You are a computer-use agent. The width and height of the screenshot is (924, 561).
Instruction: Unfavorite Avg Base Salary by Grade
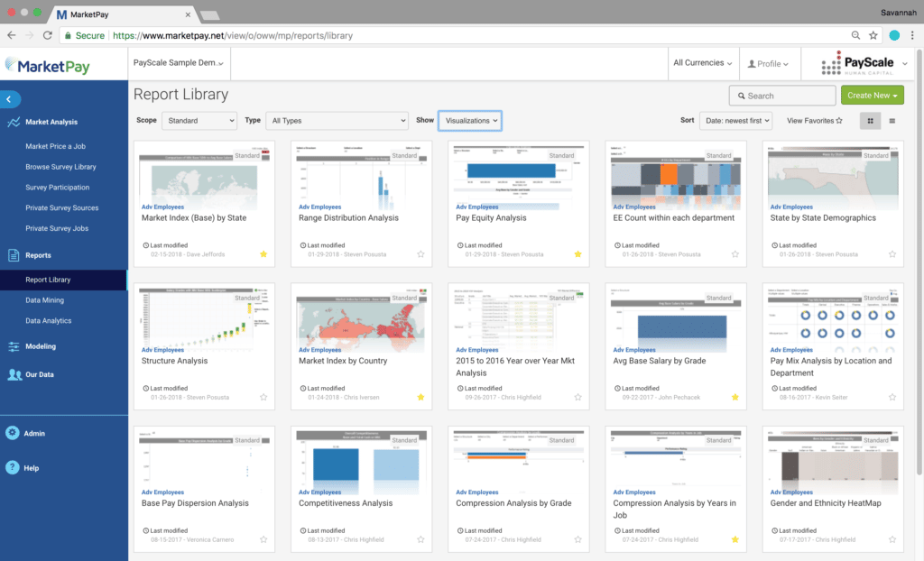(735, 397)
